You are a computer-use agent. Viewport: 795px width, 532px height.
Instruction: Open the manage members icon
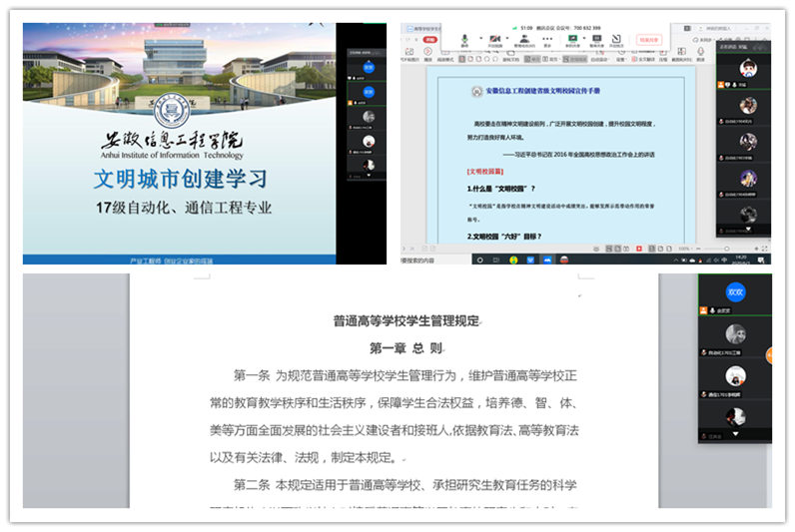pyautogui.click(x=524, y=40)
